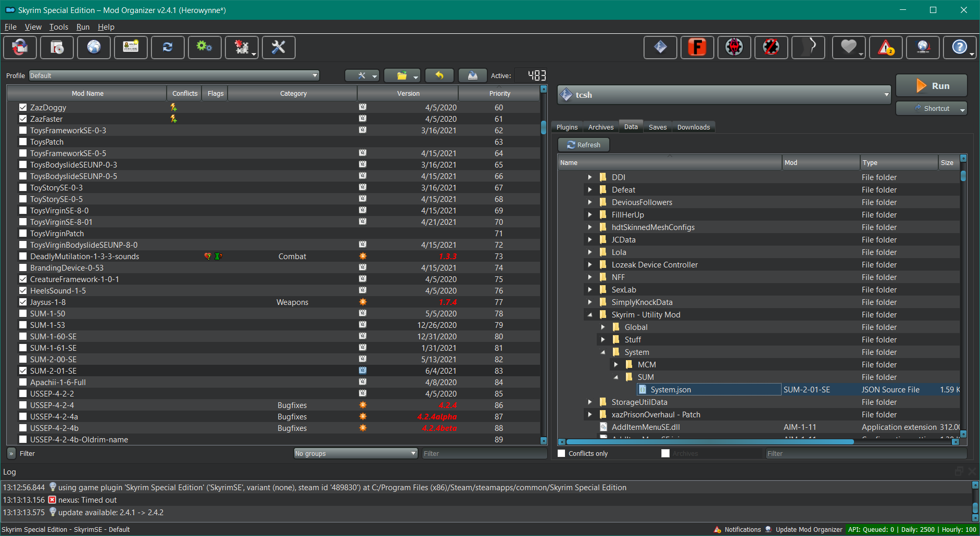
Task: Click the mod list vertical scrollbar handle
Action: pos(543,127)
